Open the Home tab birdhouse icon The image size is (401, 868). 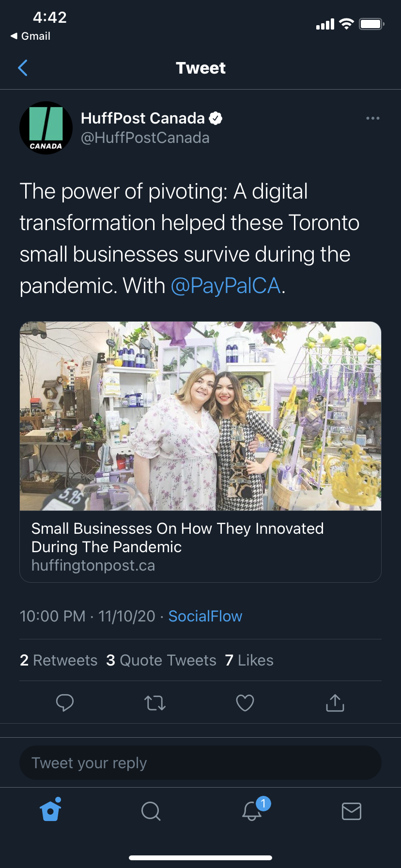[51, 810]
